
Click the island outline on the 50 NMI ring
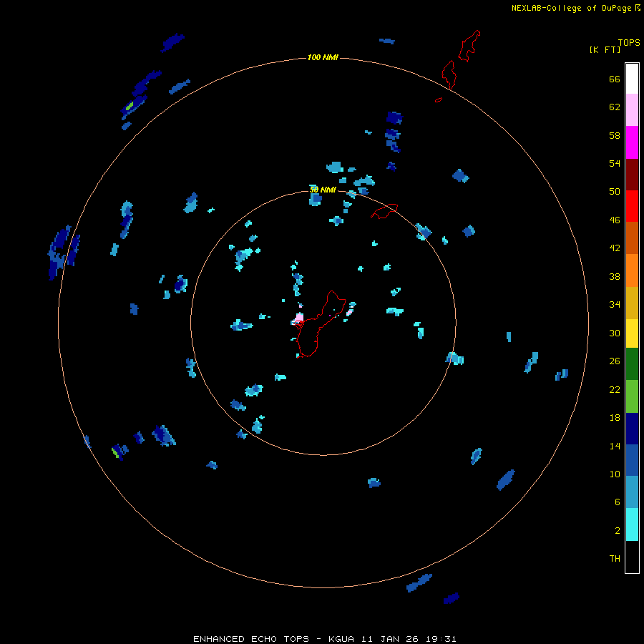click(x=384, y=211)
